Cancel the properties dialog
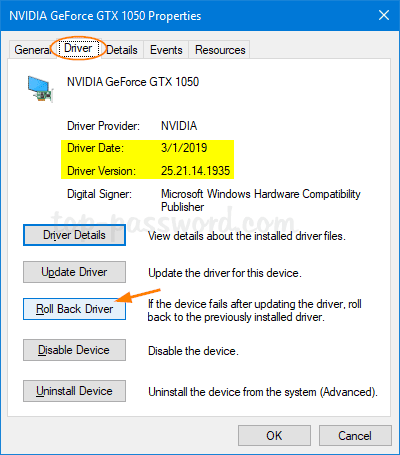400x455 pixels. pos(355,436)
